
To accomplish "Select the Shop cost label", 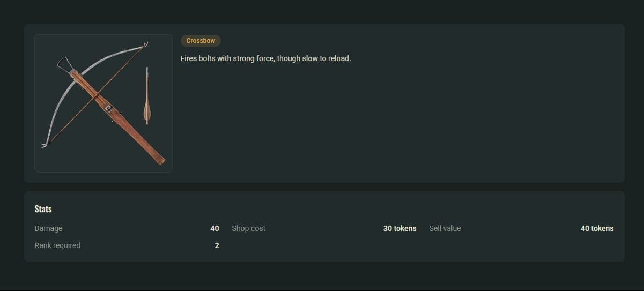I will (249, 228).
